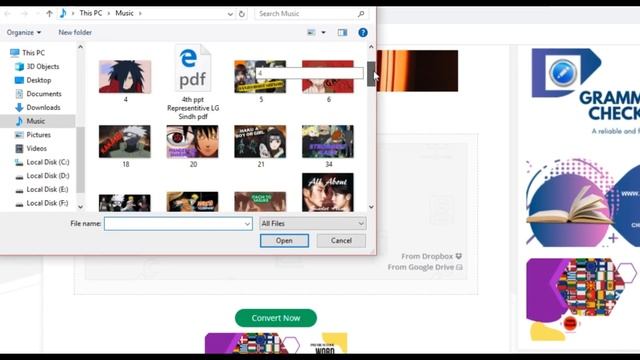Open the All Files type dropdown
The width and height of the screenshot is (640, 360).
pyautogui.click(x=313, y=224)
